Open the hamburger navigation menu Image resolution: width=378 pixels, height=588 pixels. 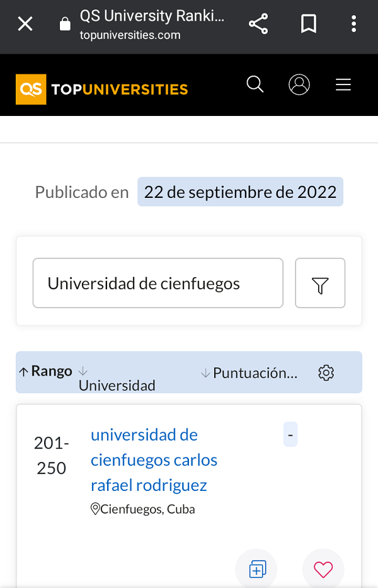click(343, 84)
